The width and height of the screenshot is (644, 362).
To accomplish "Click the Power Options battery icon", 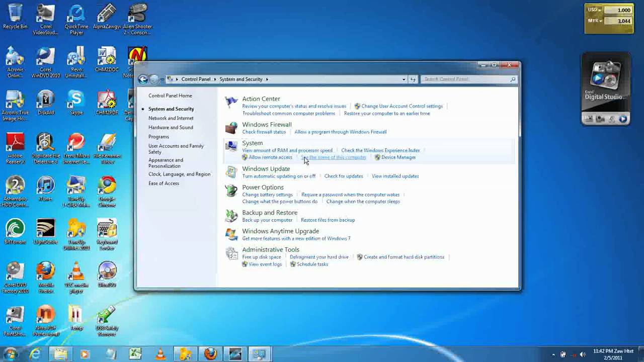I will [x=231, y=191].
